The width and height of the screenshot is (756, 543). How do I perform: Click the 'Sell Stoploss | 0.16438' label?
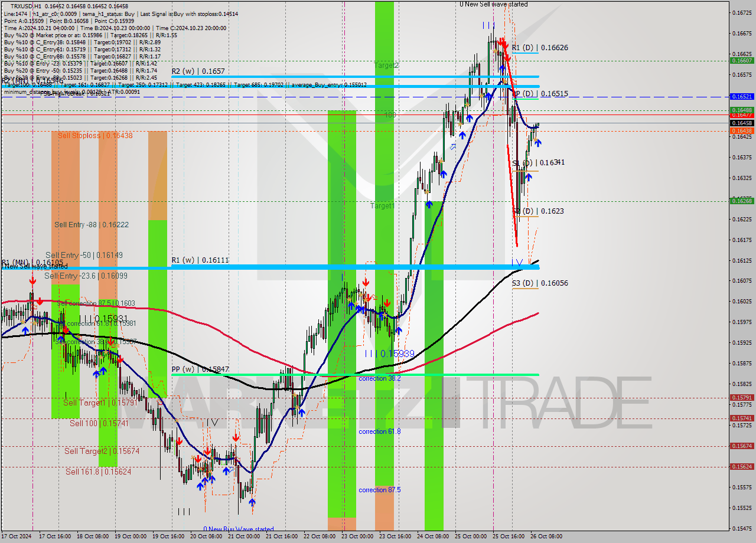[x=95, y=136]
